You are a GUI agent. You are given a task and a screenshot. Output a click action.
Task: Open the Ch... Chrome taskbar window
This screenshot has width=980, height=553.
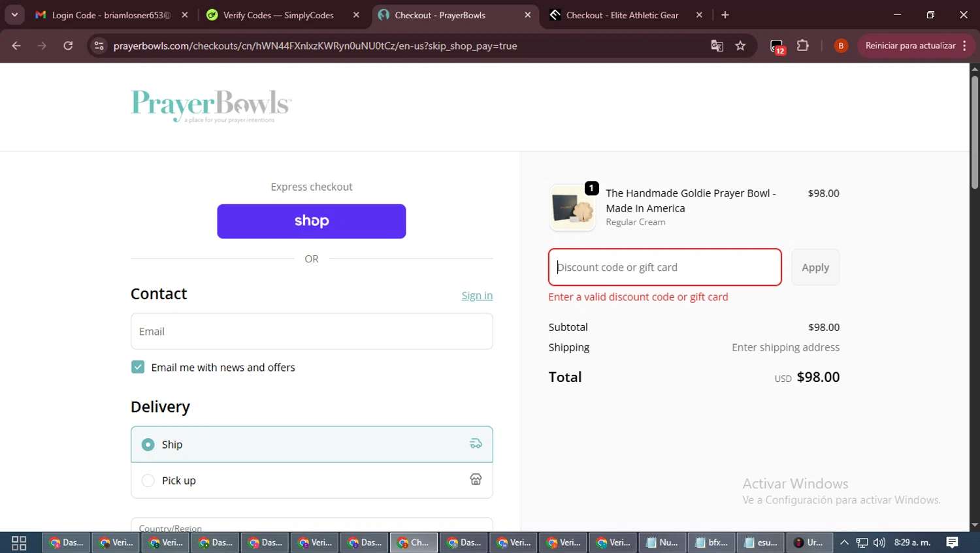pos(414,543)
